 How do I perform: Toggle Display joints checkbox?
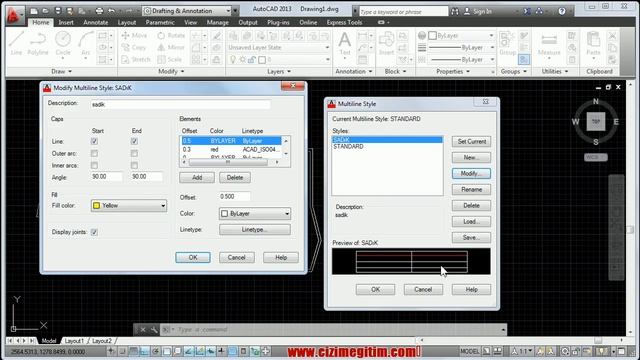(x=94, y=232)
